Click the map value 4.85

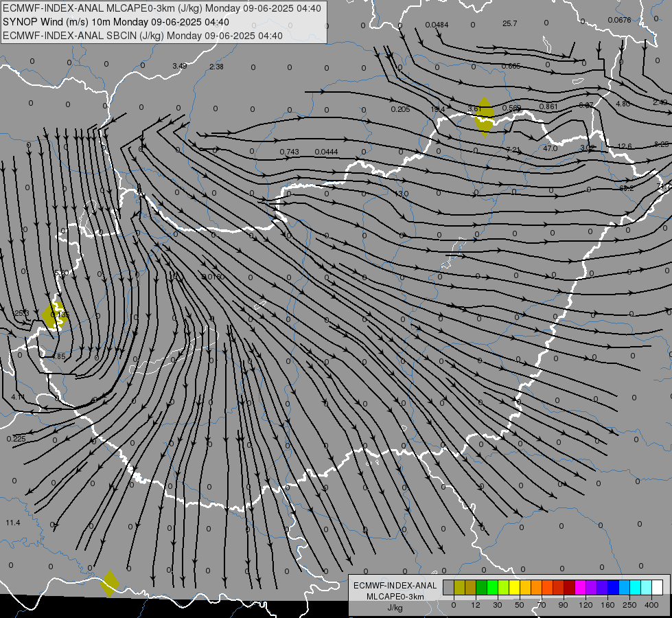pos(59,356)
